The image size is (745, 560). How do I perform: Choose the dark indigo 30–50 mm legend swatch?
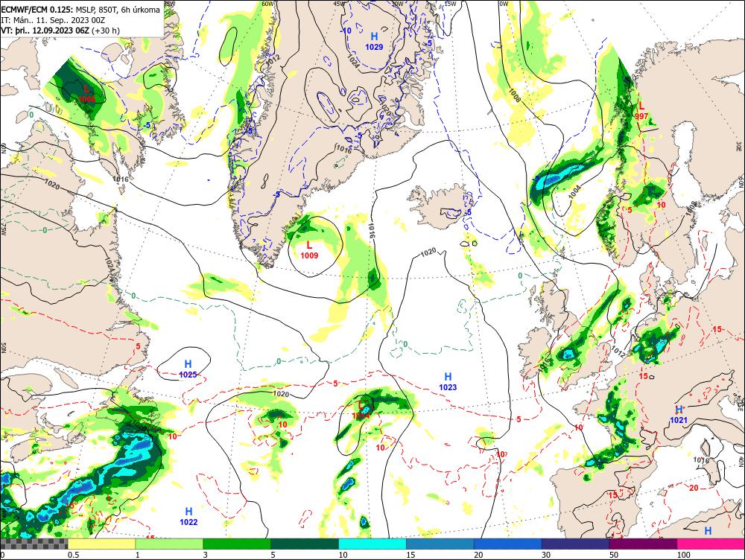575,544
